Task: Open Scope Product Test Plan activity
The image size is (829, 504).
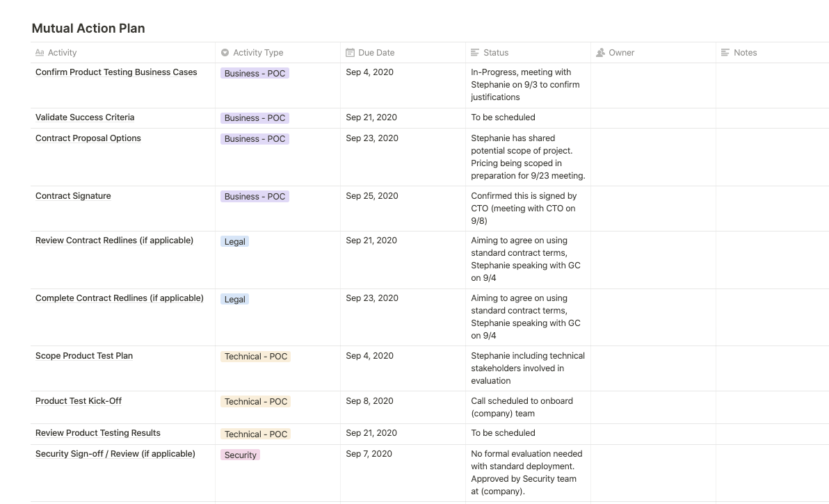Action: point(84,356)
